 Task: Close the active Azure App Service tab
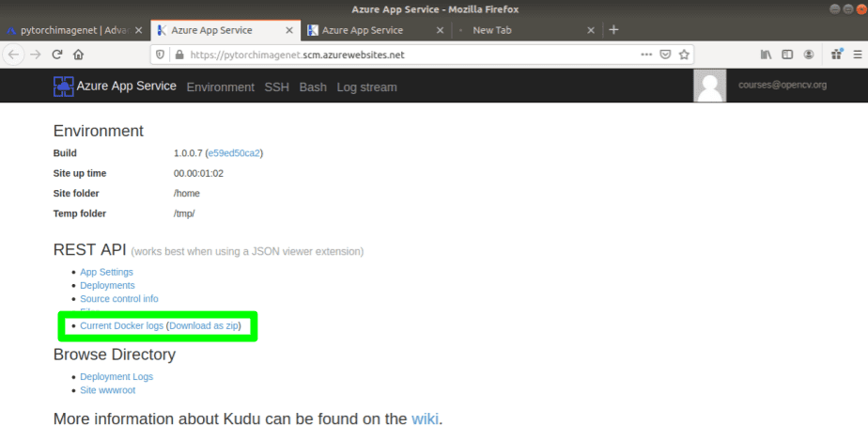289,30
